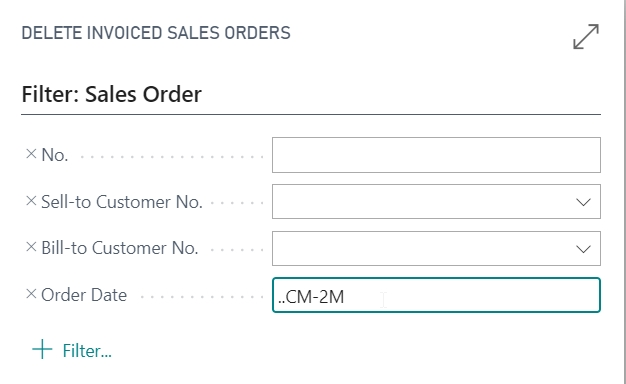Screen dimensions: 626x384
Task: Click the ..CM-2M text in Order Date
Action: (311, 297)
